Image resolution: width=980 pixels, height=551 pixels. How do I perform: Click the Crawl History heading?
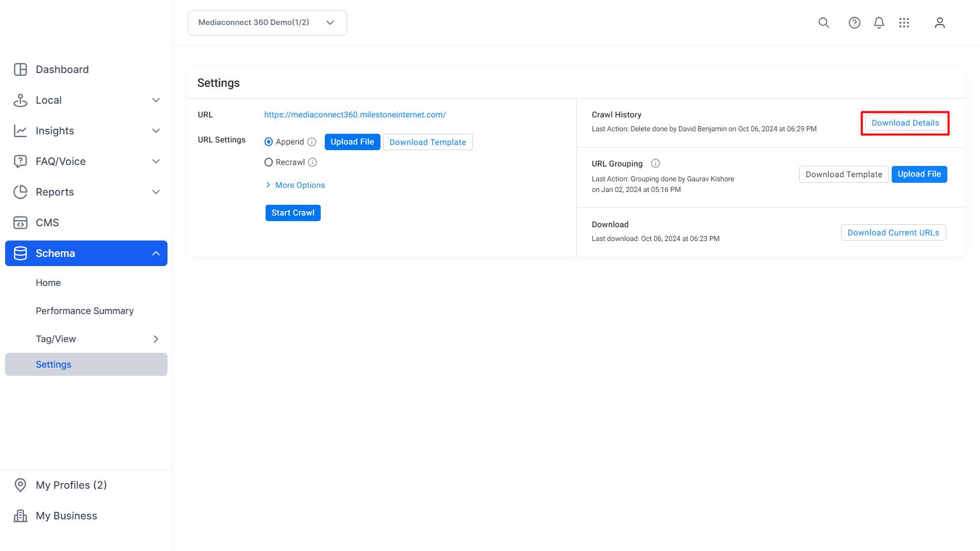(616, 115)
